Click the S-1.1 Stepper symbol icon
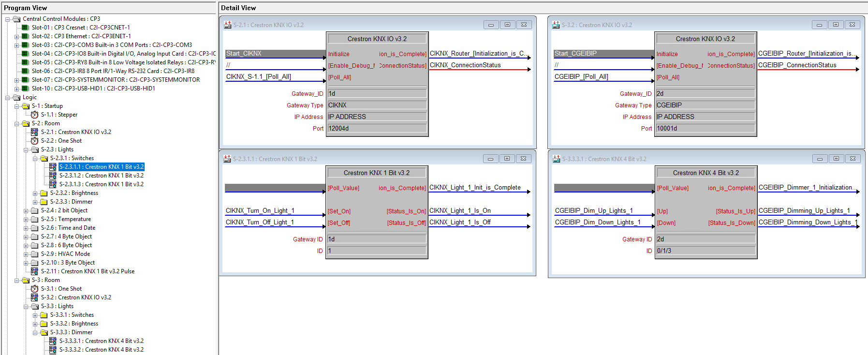The image size is (868, 355). tap(35, 115)
